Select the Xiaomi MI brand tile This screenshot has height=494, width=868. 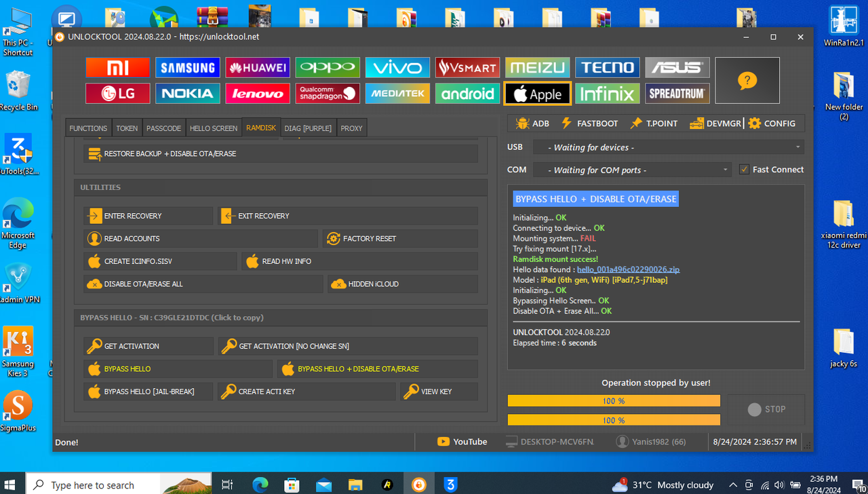(x=118, y=67)
